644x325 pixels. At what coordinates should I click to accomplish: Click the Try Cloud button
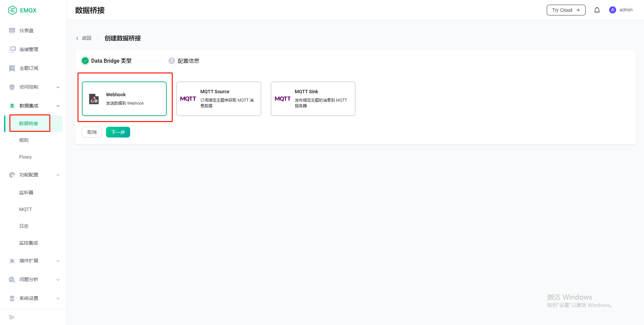(566, 10)
